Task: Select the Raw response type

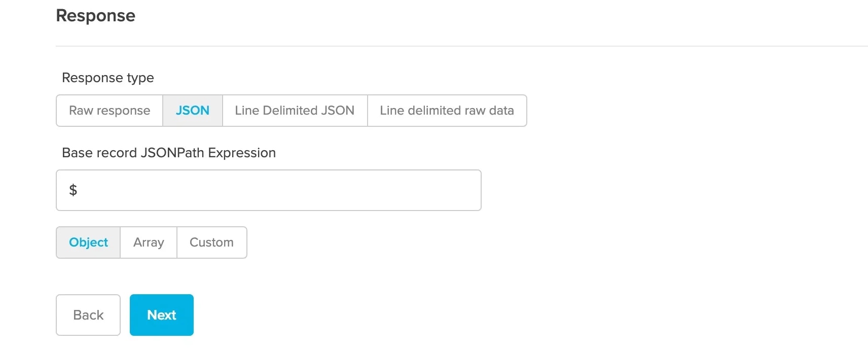Action: pyautogui.click(x=109, y=111)
